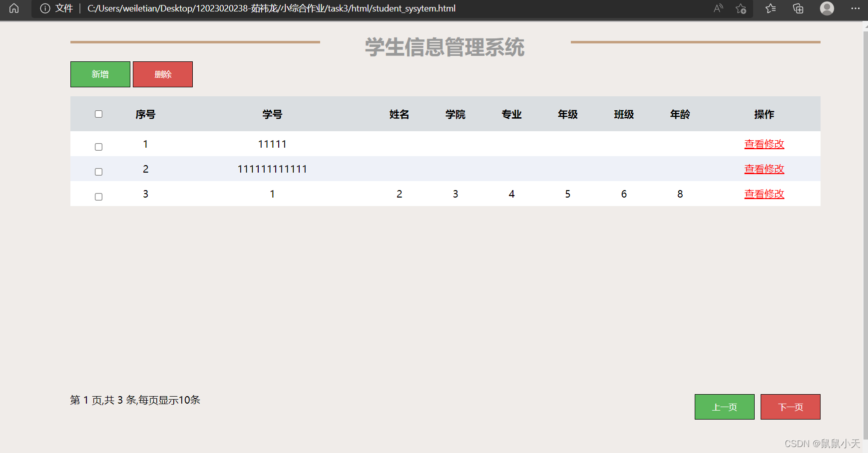
Task: Click the 学院 column header
Action: coord(455,114)
